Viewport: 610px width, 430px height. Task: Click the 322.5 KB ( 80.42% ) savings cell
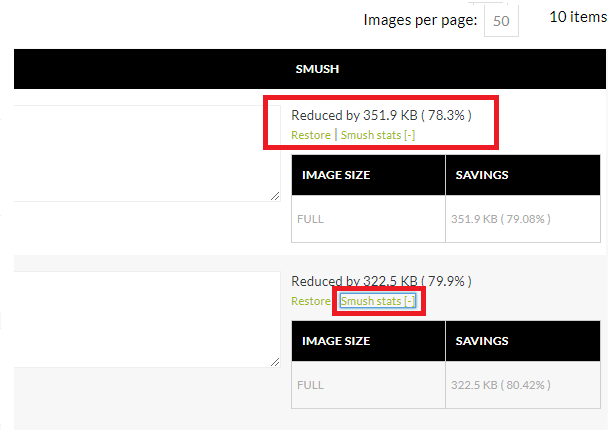pos(523,385)
